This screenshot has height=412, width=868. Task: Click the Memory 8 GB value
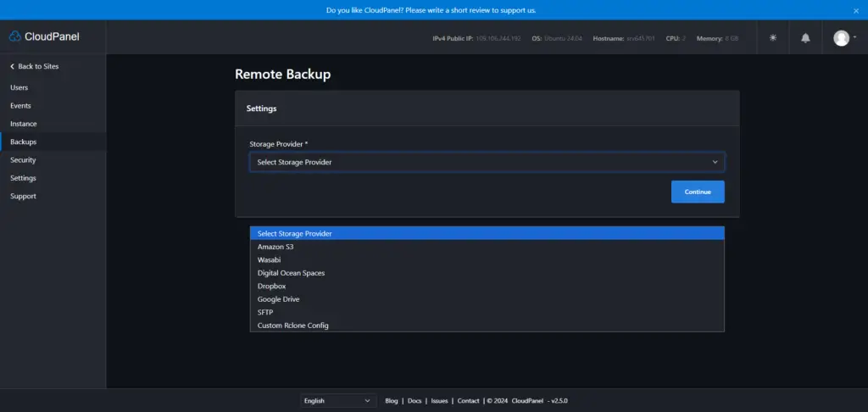click(x=732, y=39)
